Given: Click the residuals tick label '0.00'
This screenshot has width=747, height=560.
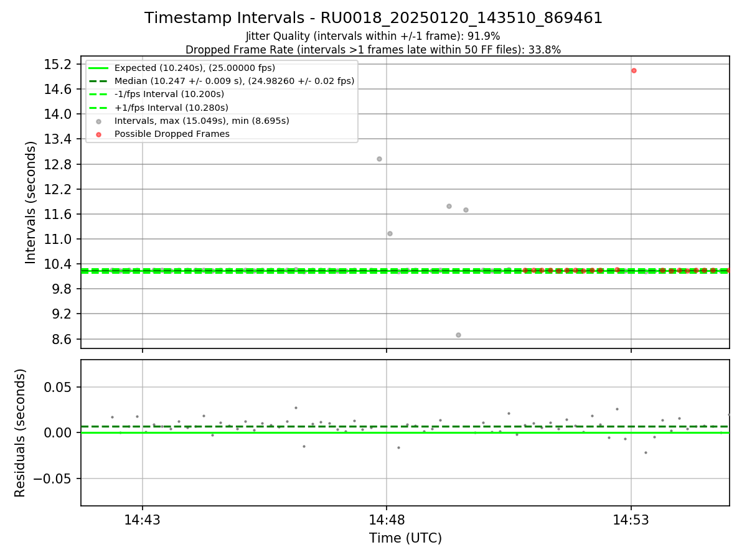Looking at the screenshot, I should coord(59,433).
